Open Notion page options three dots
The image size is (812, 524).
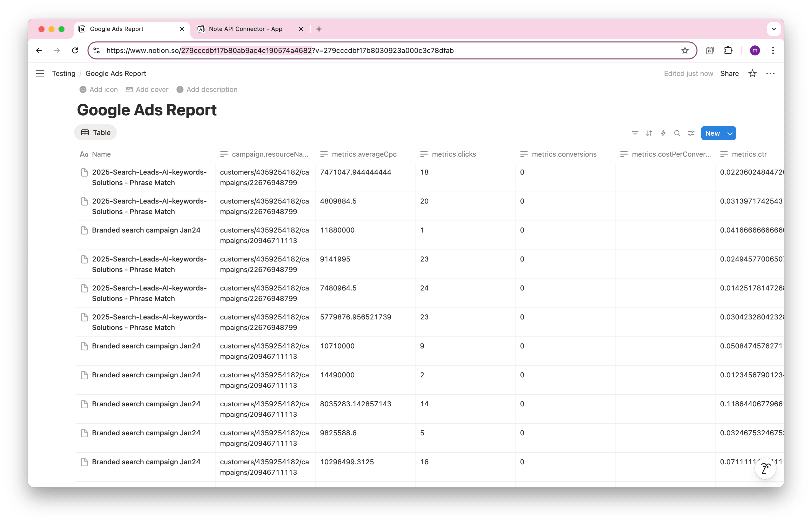tap(770, 73)
